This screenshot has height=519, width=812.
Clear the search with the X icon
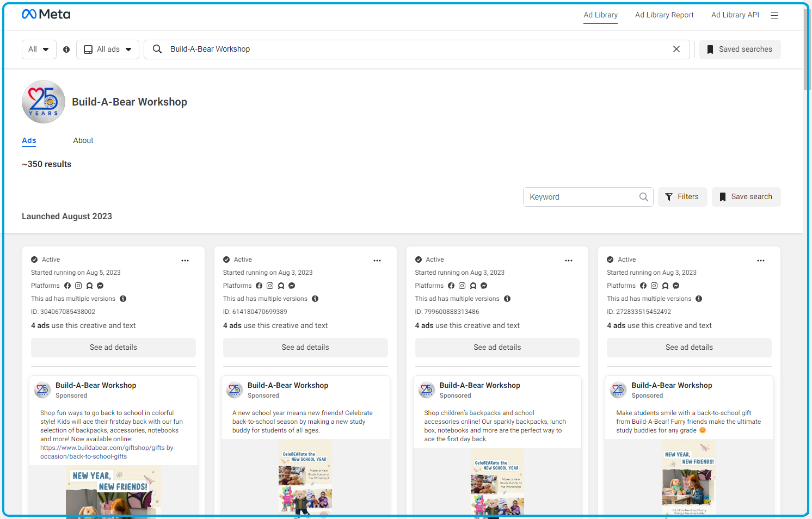[676, 49]
